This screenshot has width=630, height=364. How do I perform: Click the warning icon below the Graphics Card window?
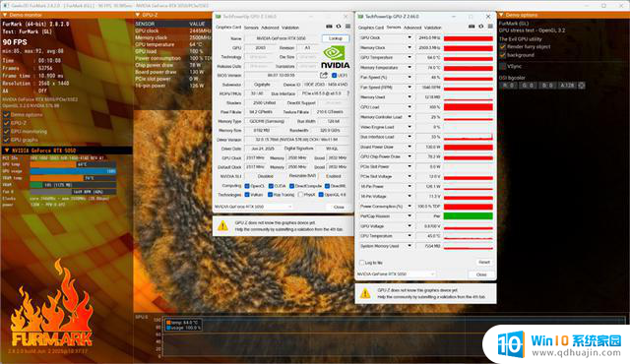point(222,226)
